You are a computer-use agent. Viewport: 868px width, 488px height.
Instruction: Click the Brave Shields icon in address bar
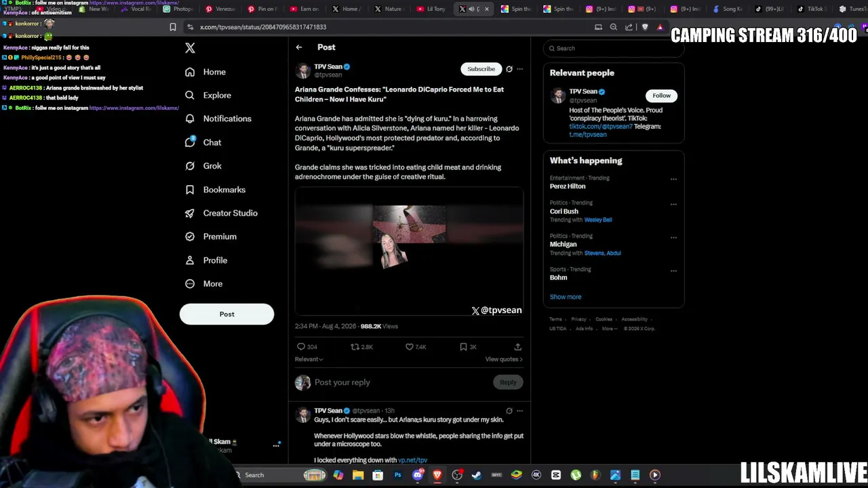click(x=645, y=27)
